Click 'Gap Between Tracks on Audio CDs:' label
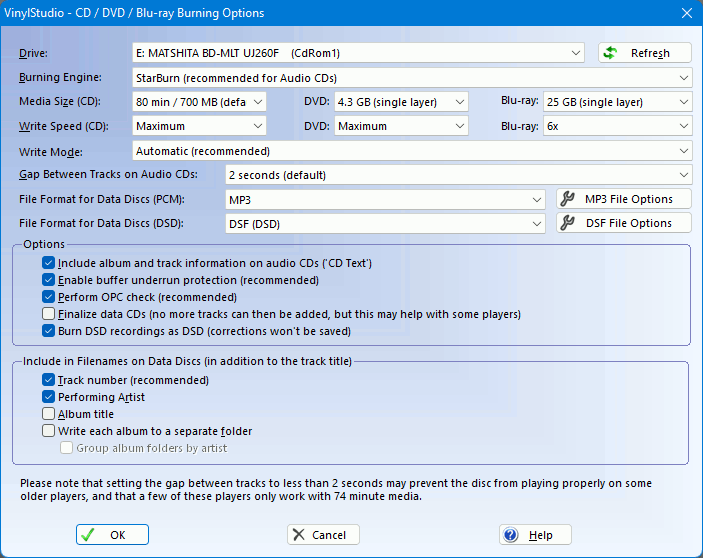Viewport: 703px width, 558px height. click(x=108, y=174)
